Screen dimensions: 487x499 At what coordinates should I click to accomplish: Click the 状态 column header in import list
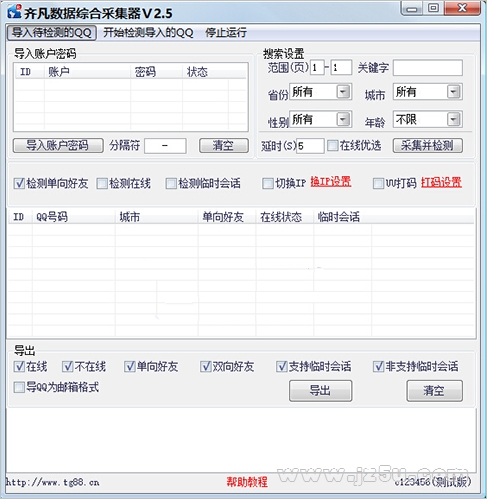(x=206, y=72)
